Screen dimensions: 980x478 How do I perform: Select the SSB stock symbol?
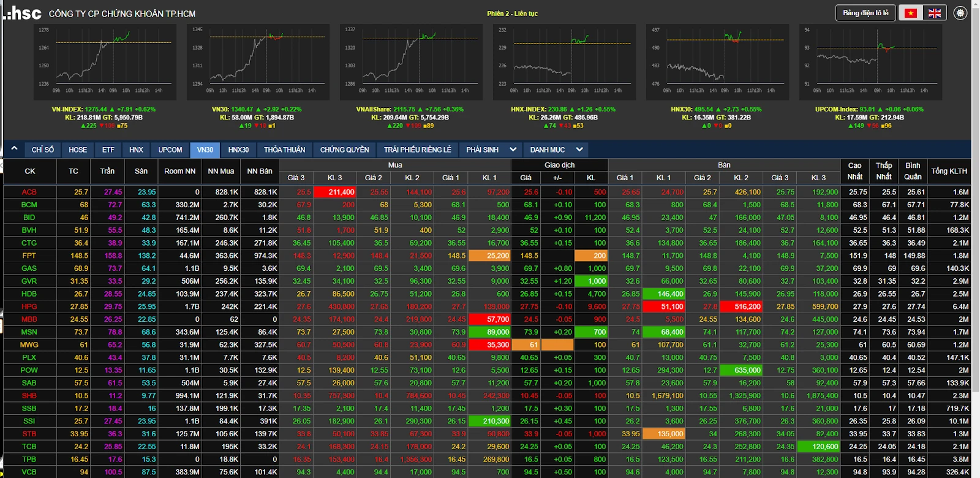point(29,408)
